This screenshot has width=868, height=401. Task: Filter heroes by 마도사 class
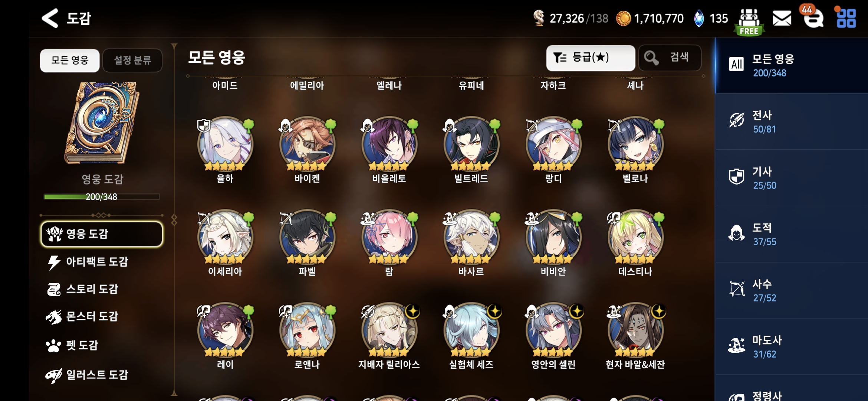[x=791, y=347]
